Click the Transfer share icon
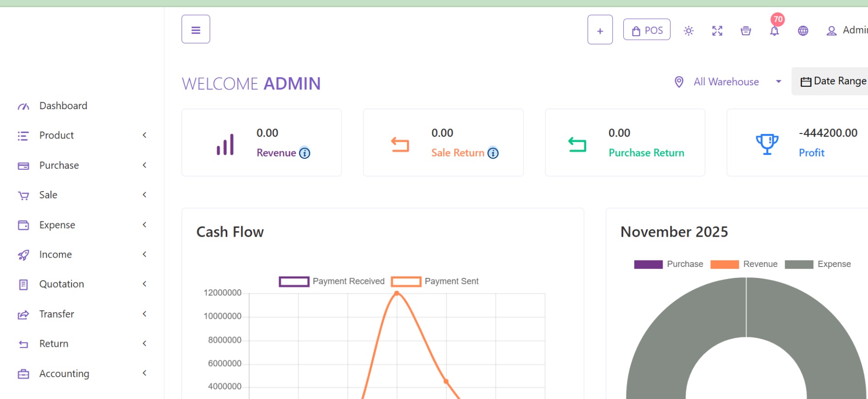The width and height of the screenshot is (868, 399). [23, 315]
